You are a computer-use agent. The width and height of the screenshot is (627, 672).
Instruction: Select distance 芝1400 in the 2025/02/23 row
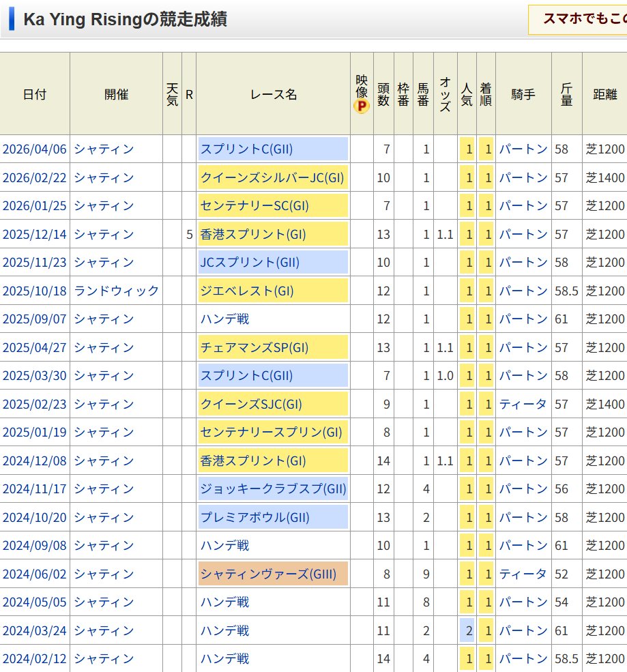[605, 404]
